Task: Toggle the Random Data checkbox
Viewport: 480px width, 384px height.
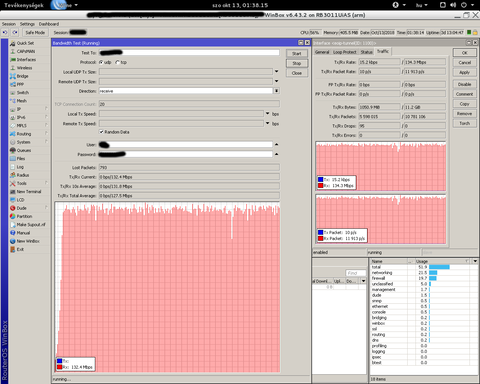Action: pos(101,132)
